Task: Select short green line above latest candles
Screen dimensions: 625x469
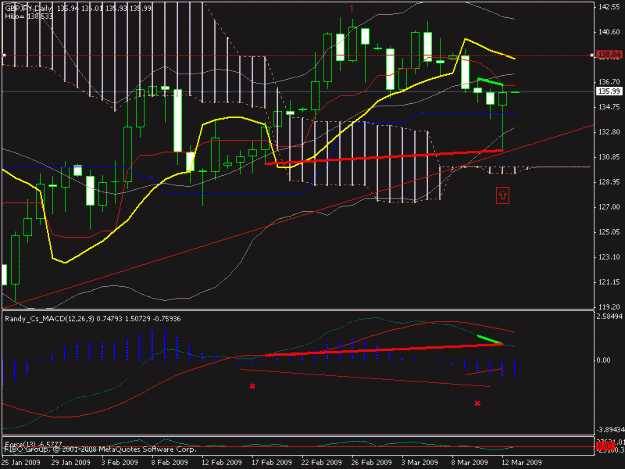Action: pyautogui.click(x=490, y=82)
